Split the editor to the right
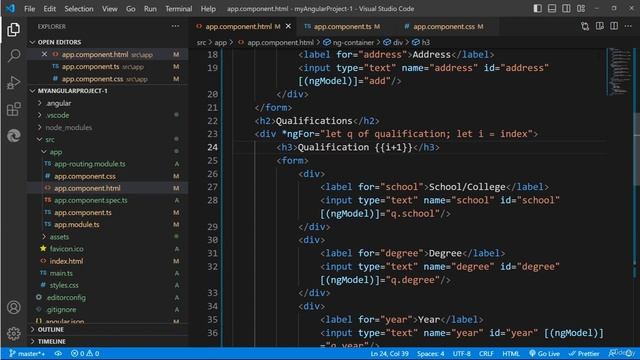This screenshot has height=360, width=640. [x=614, y=26]
